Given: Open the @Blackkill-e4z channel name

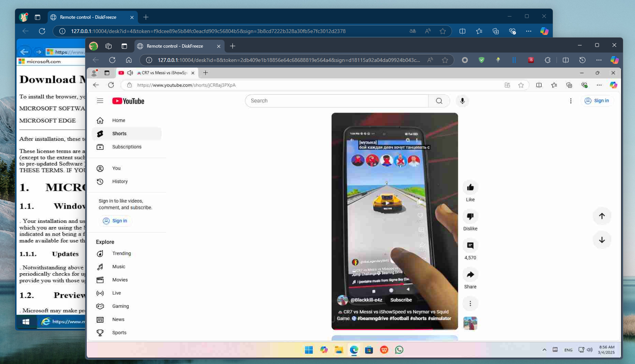Looking at the screenshot, I should coord(366,300).
